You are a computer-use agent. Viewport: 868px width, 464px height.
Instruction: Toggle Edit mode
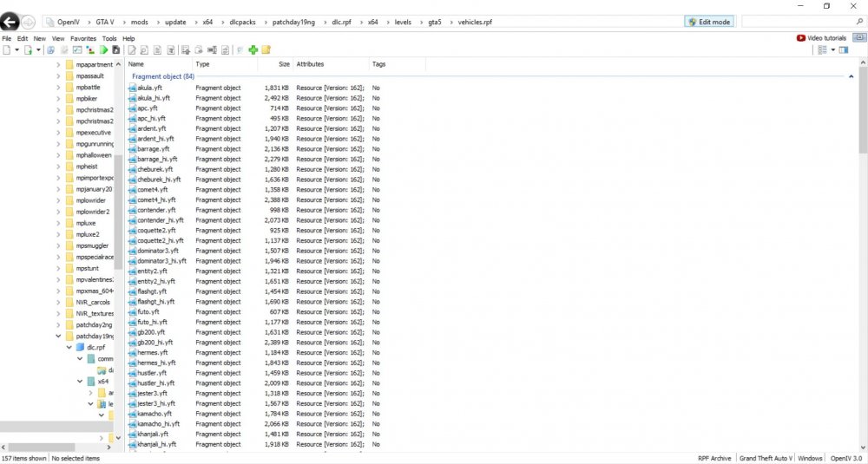coord(710,23)
